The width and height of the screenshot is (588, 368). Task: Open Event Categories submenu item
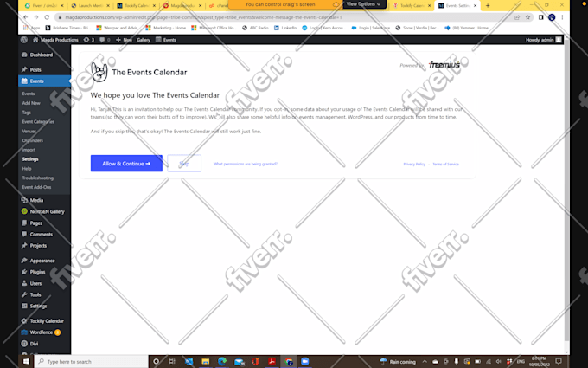click(38, 122)
